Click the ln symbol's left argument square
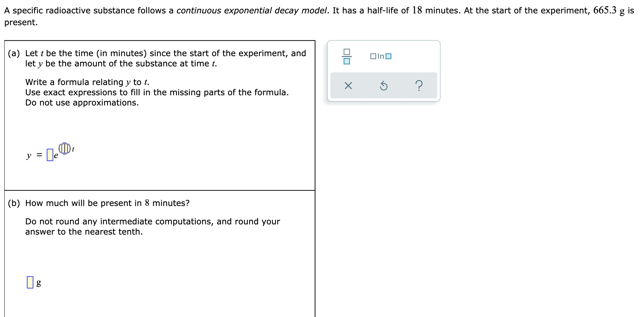The height and width of the screenshot is (317, 644). tap(373, 56)
